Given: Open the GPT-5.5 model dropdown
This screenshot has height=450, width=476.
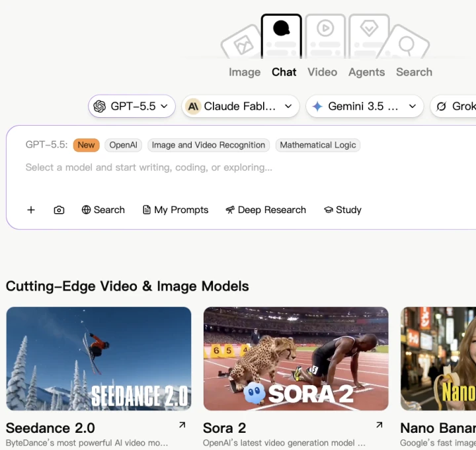Looking at the screenshot, I should [132, 106].
